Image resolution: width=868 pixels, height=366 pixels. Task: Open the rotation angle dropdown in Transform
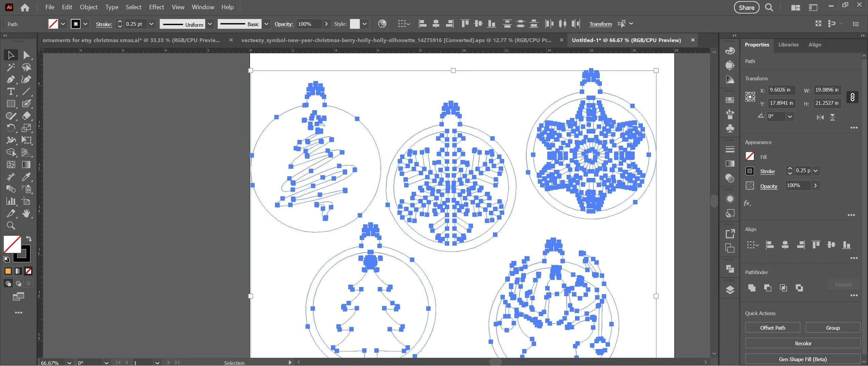pos(790,117)
